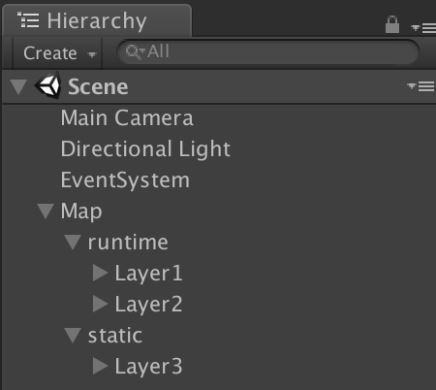This screenshot has width=436, height=390.
Task: Click the Unity logo next to Scene
Action: click(x=48, y=86)
